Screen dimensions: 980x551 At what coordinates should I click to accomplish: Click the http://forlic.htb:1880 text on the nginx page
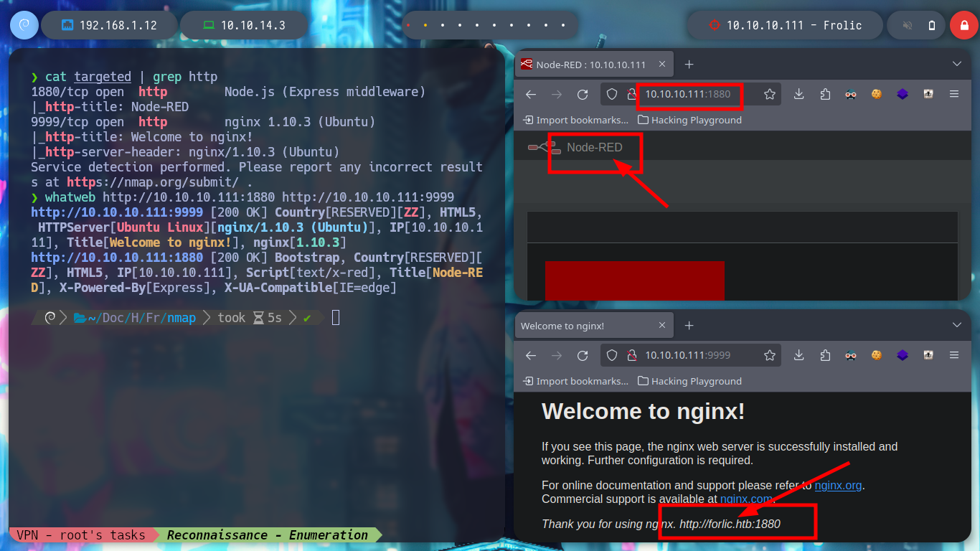(730, 524)
